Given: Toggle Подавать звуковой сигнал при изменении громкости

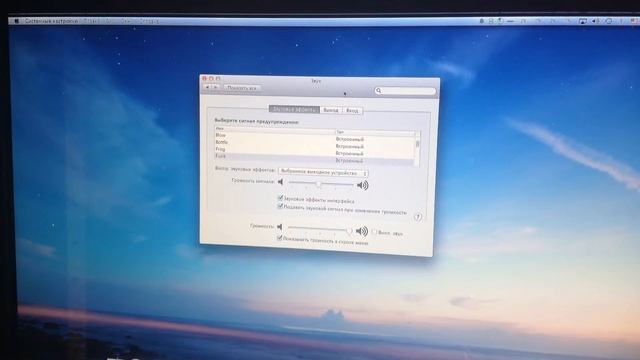Looking at the screenshot, I should pyautogui.click(x=280, y=207).
